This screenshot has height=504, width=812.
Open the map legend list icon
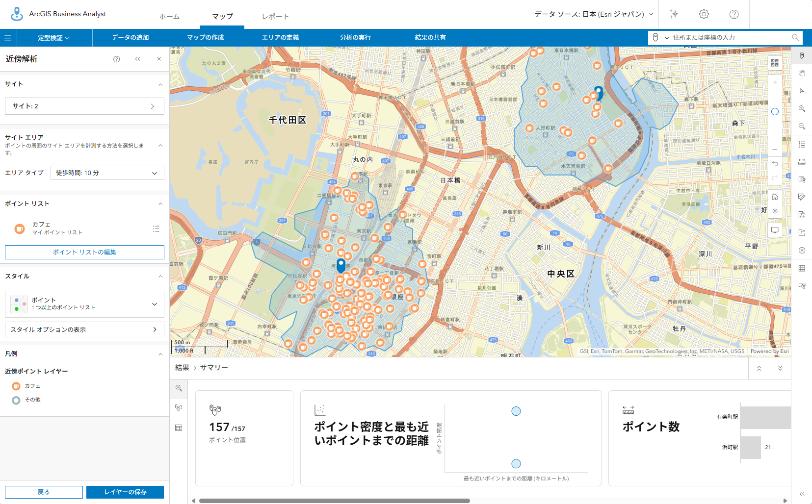pos(802,144)
